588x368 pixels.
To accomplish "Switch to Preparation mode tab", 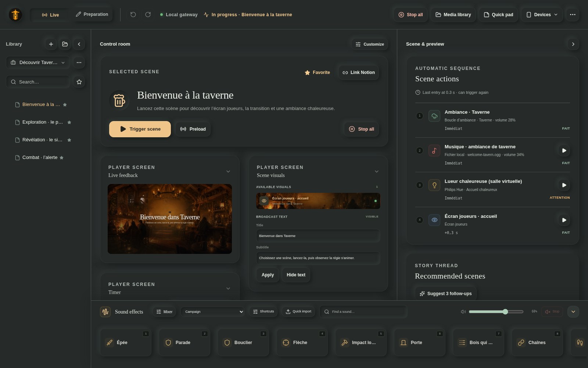I will (x=92, y=14).
